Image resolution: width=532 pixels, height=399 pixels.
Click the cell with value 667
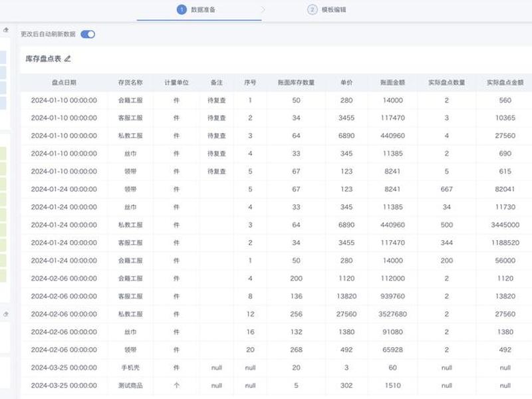point(446,190)
